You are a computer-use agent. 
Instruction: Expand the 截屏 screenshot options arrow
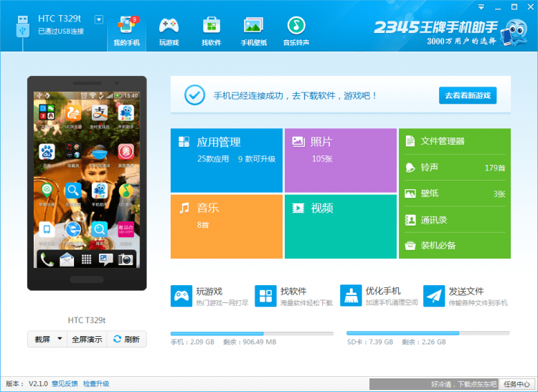[x=60, y=340]
